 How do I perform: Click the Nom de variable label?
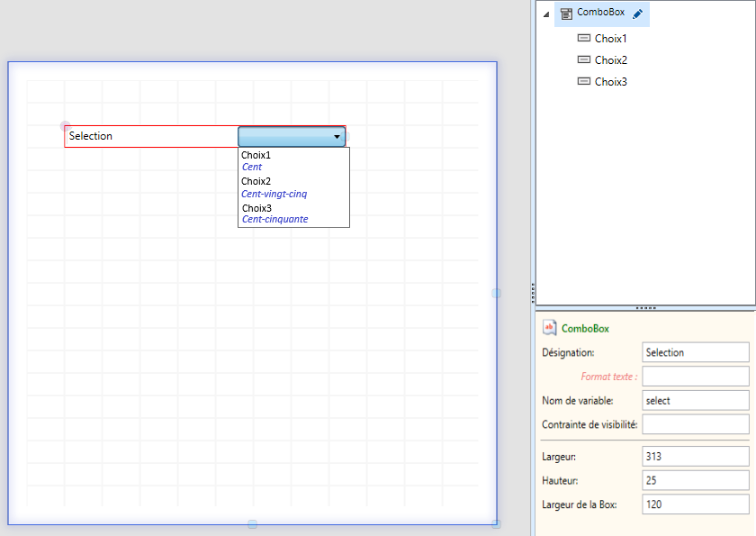click(578, 401)
